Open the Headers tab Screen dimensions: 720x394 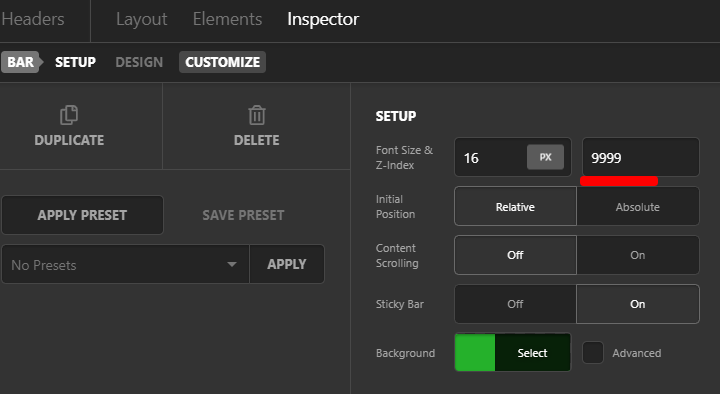33,19
